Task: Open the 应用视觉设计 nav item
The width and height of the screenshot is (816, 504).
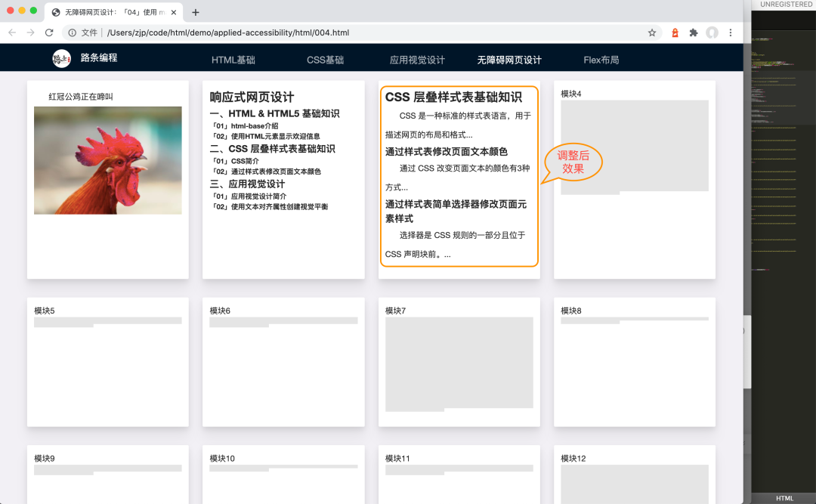Action: click(x=417, y=60)
